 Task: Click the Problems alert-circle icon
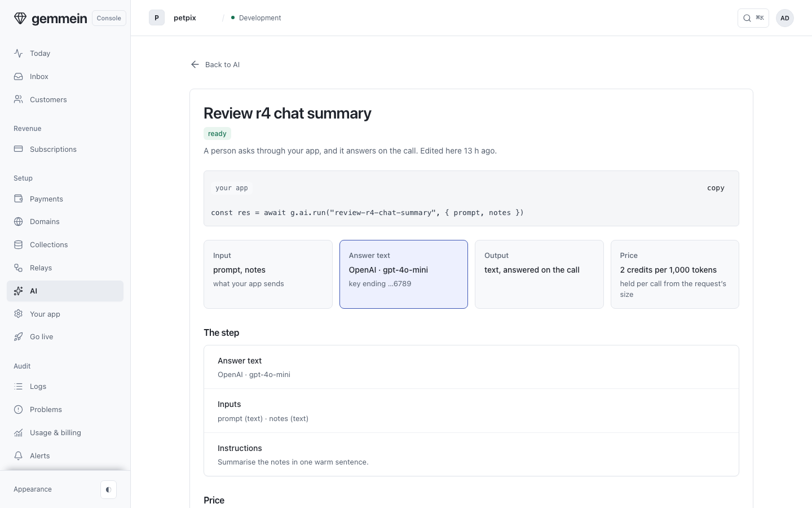(x=19, y=409)
